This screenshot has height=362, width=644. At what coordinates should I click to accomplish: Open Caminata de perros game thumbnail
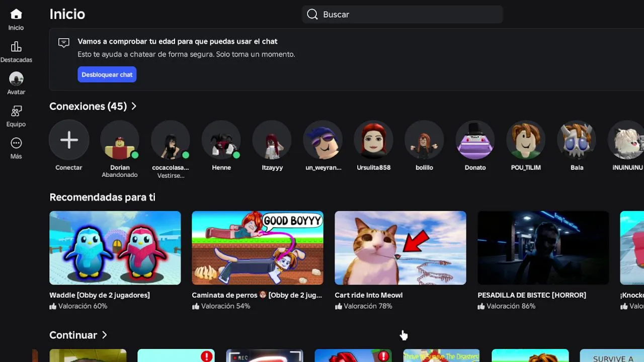258,248
